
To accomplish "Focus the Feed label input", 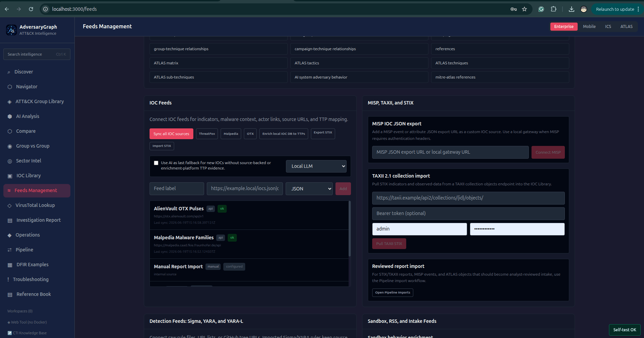I will click(x=177, y=189).
